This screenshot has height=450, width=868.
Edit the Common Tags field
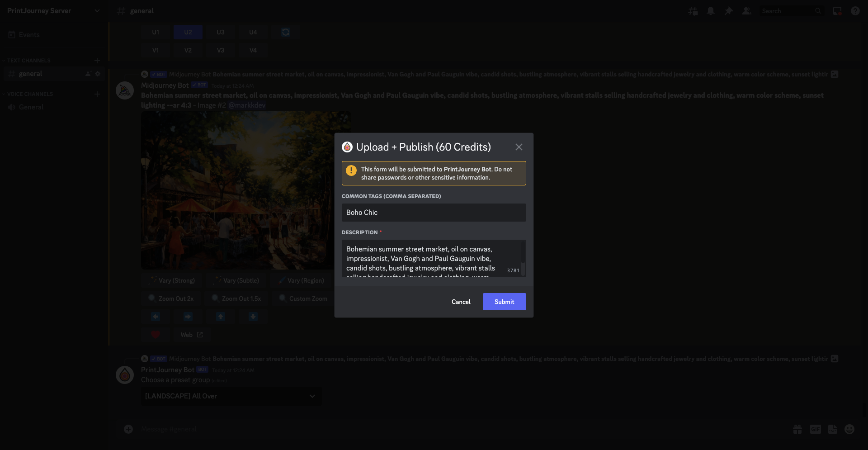click(434, 213)
